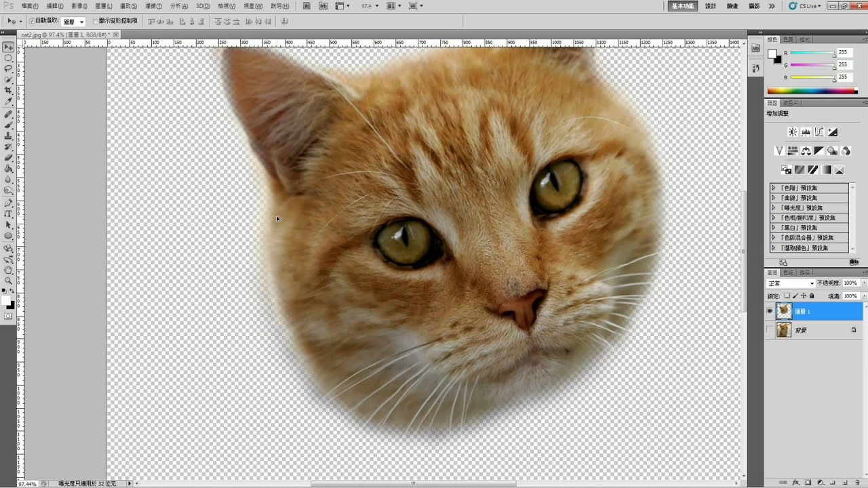
Task: Select the Lasso tool
Action: point(8,69)
